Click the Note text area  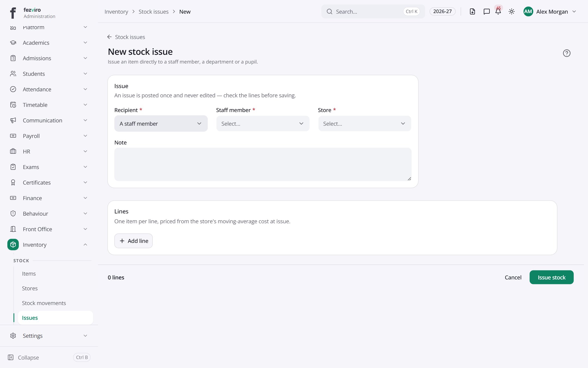[x=263, y=164]
